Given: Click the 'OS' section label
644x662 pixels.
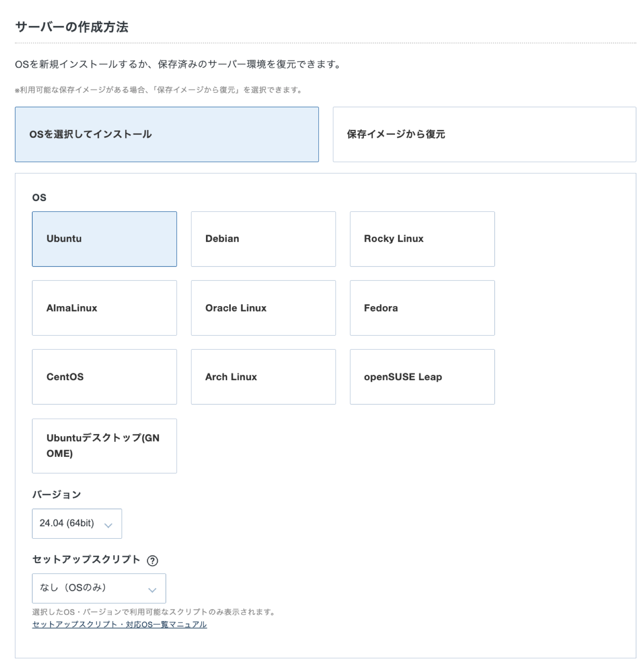Looking at the screenshot, I should click(x=39, y=197).
